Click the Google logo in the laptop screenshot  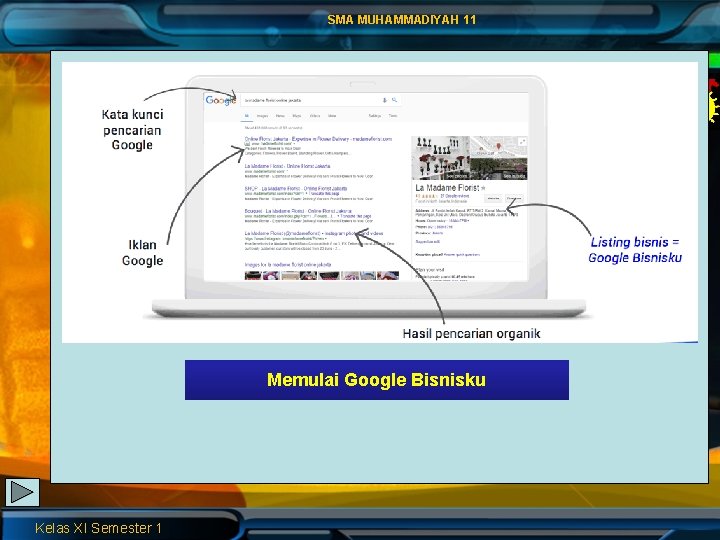coord(221,100)
